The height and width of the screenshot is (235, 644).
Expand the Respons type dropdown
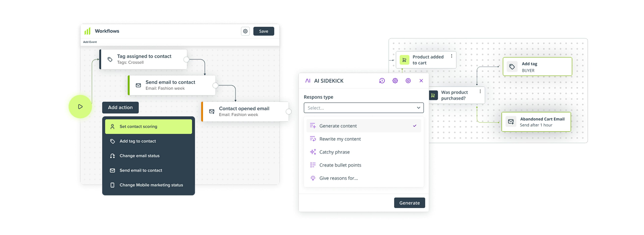(x=363, y=108)
